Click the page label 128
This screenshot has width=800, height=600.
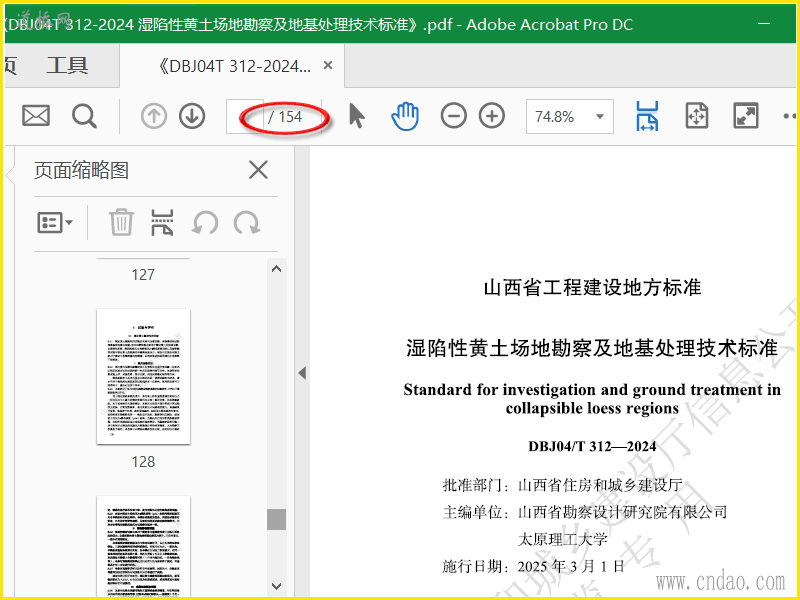point(143,462)
